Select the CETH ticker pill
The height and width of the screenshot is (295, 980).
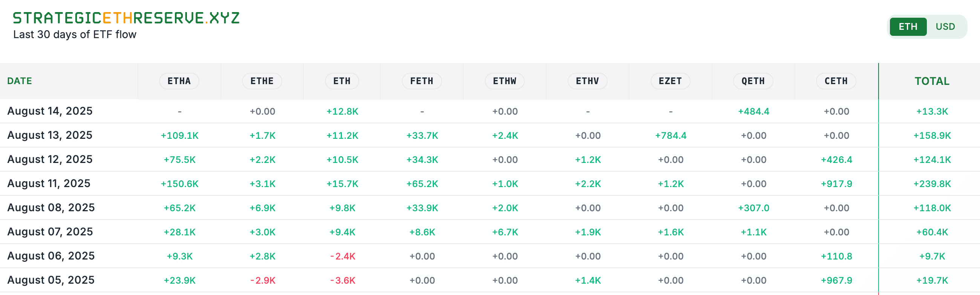(x=836, y=81)
